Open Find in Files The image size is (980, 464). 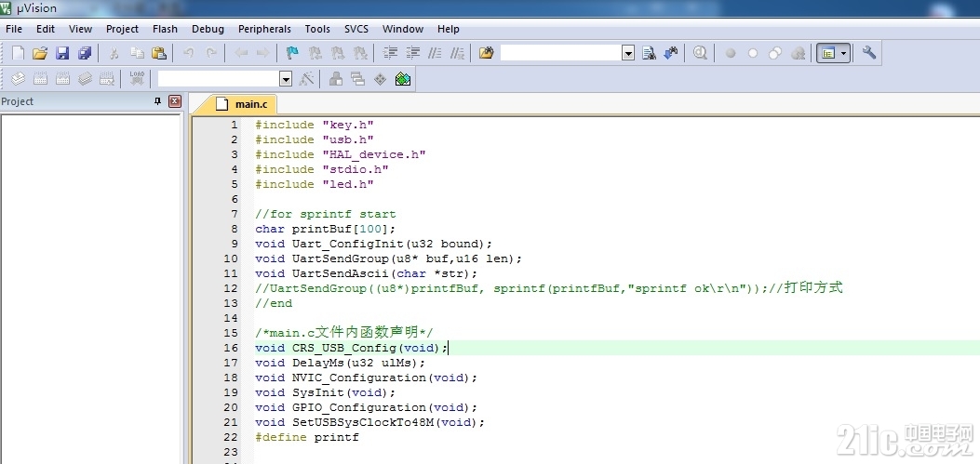coord(486,53)
